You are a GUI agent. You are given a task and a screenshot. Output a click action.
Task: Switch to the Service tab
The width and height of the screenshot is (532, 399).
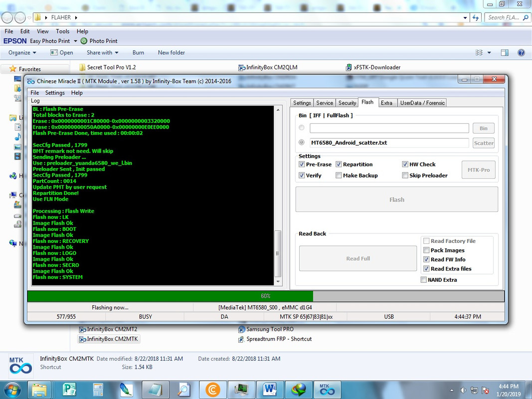tap(325, 103)
